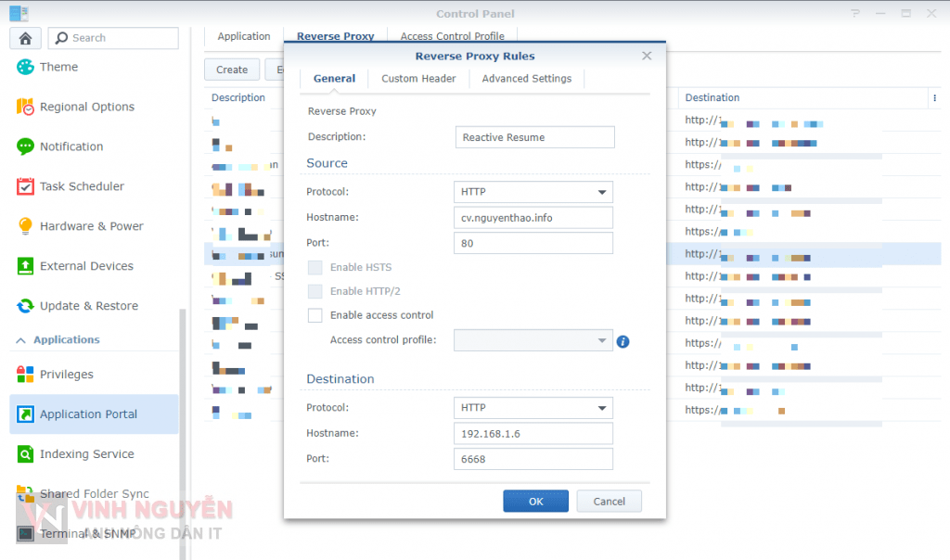950x560 pixels.
Task: Open the Source Protocol dropdown
Action: 533,192
